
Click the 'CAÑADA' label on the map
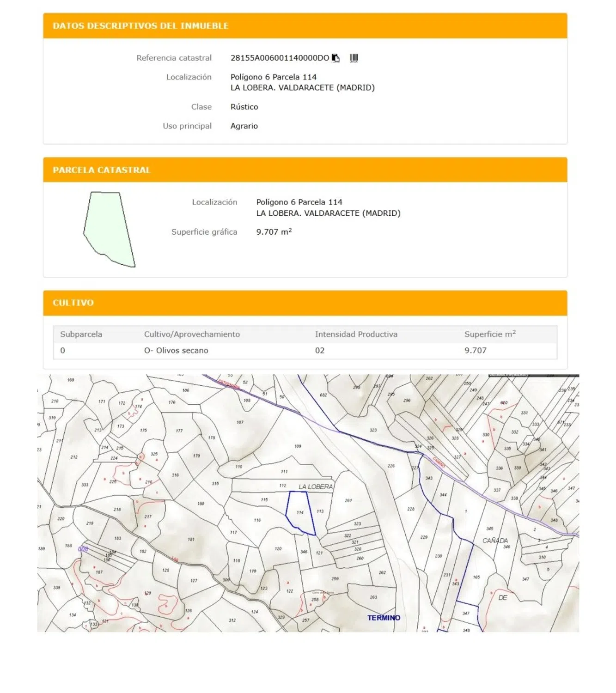point(495,541)
